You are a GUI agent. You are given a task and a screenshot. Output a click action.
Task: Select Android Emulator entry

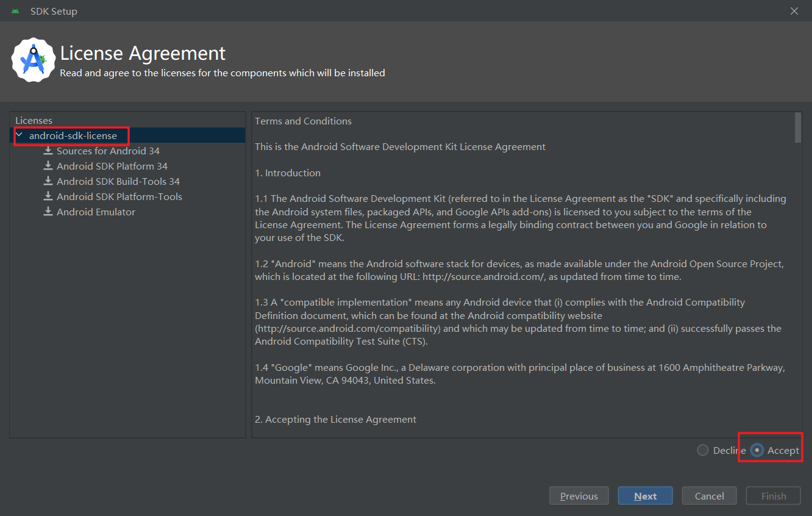(x=96, y=212)
